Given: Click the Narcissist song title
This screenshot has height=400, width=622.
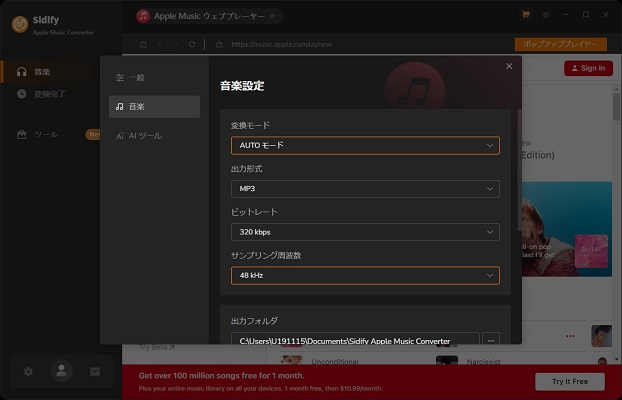Looking at the screenshot, I should tap(483, 362).
